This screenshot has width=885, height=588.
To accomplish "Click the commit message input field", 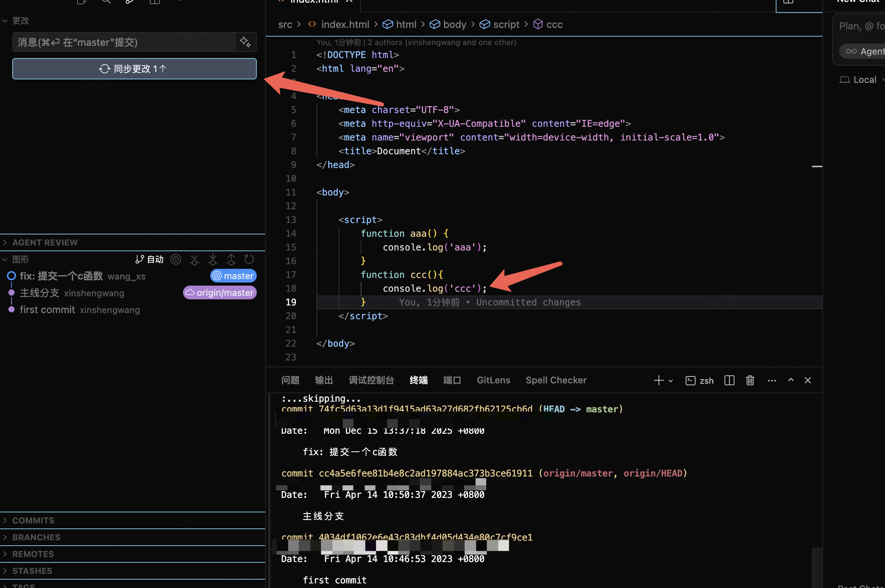I will click(x=124, y=42).
